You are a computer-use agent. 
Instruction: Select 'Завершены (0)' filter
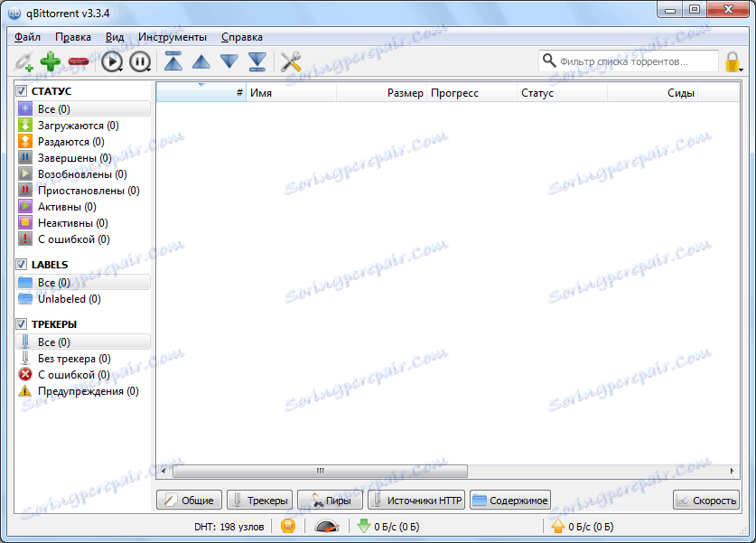tap(83, 158)
